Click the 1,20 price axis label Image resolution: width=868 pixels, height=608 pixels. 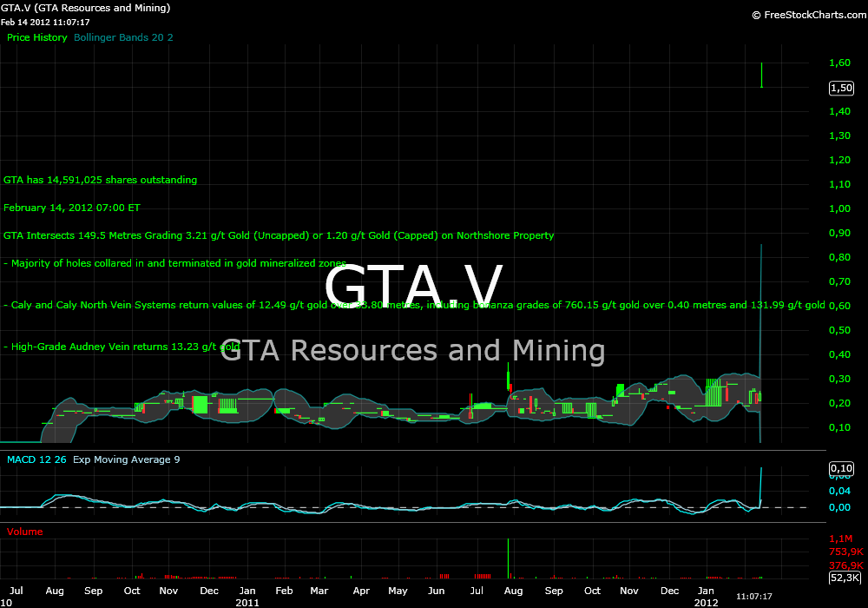pyautogui.click(x=839, y=160)
